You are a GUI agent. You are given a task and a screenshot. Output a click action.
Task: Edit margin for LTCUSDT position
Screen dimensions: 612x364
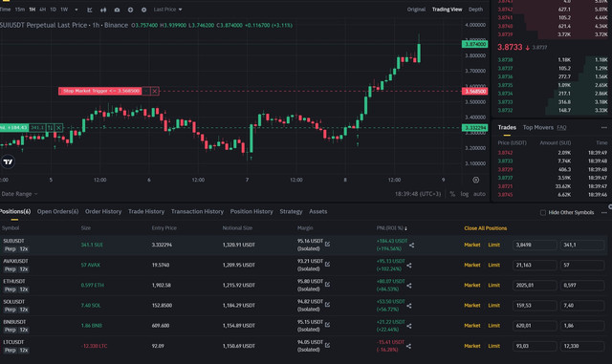(327, 345)
